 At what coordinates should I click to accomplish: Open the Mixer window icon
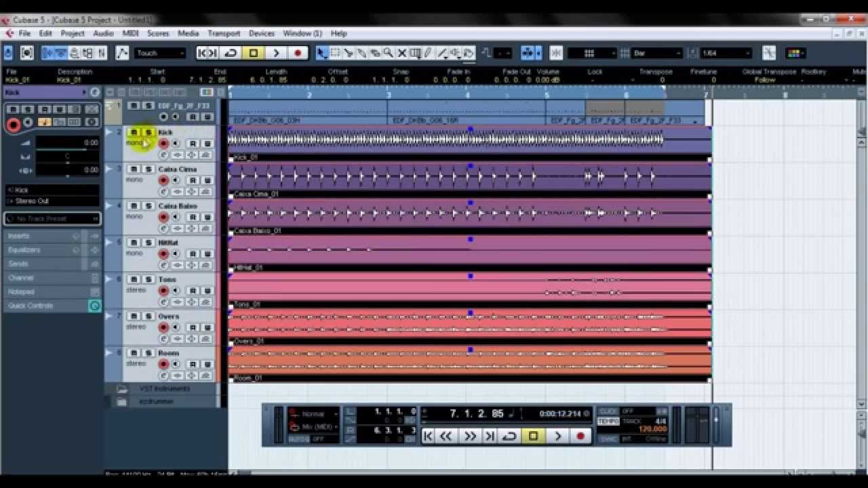coord(102,53)
